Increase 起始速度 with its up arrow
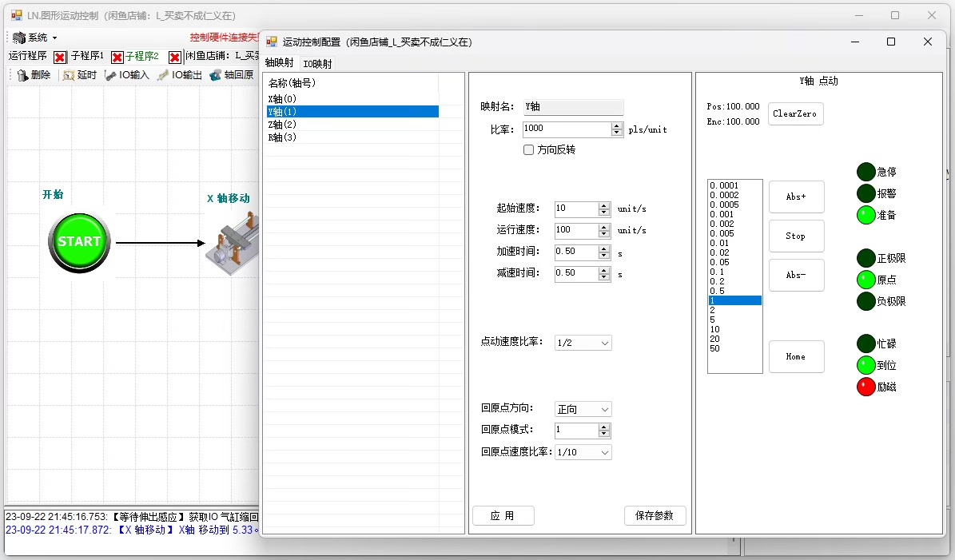This screenshot has height=560, width=955. tap(603, 206)
